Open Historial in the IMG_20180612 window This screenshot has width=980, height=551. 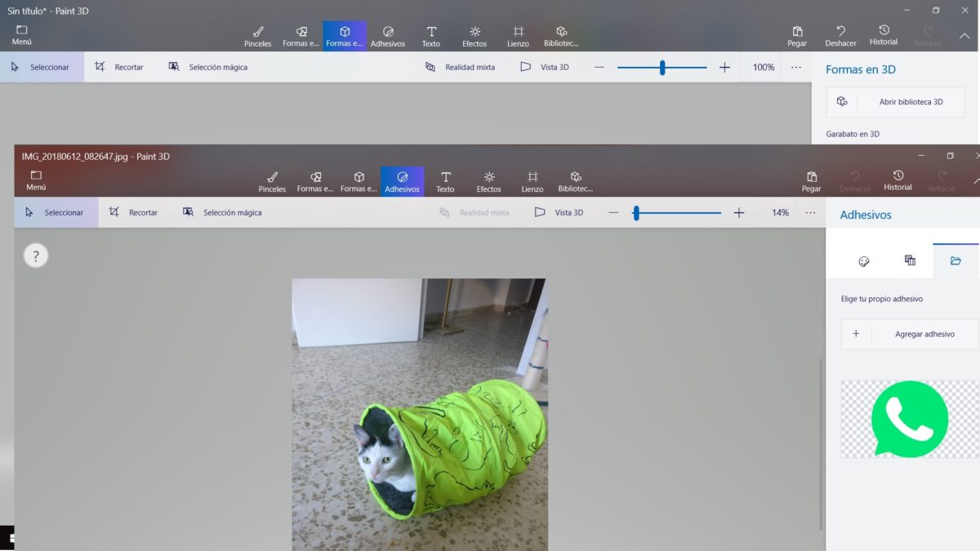click(x=898, y=180)
